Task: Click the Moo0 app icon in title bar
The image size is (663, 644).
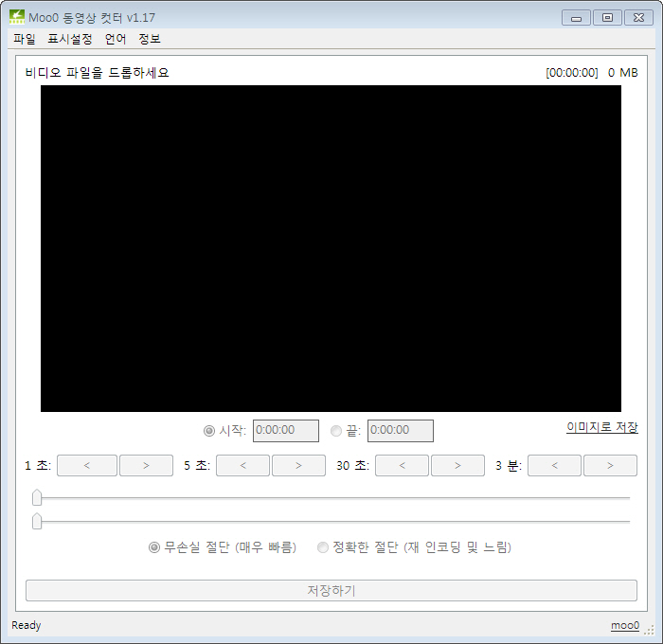Action: pos(17,17)
